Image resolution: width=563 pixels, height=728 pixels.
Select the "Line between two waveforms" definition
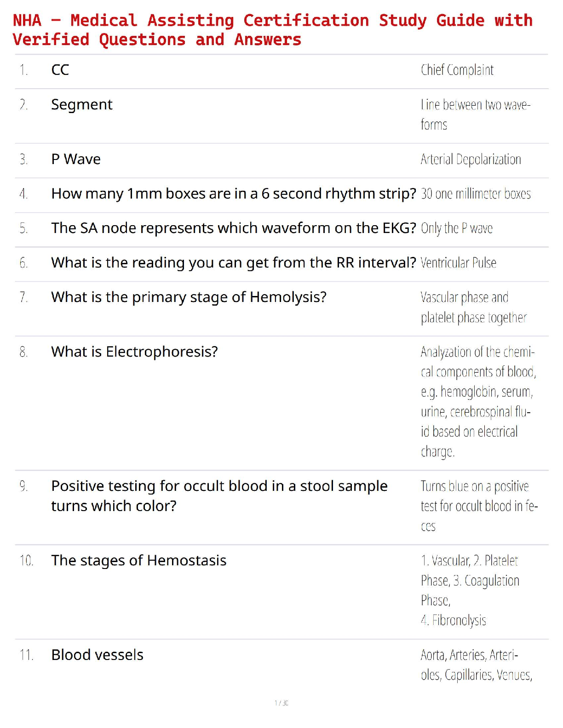tap(475, 114)
